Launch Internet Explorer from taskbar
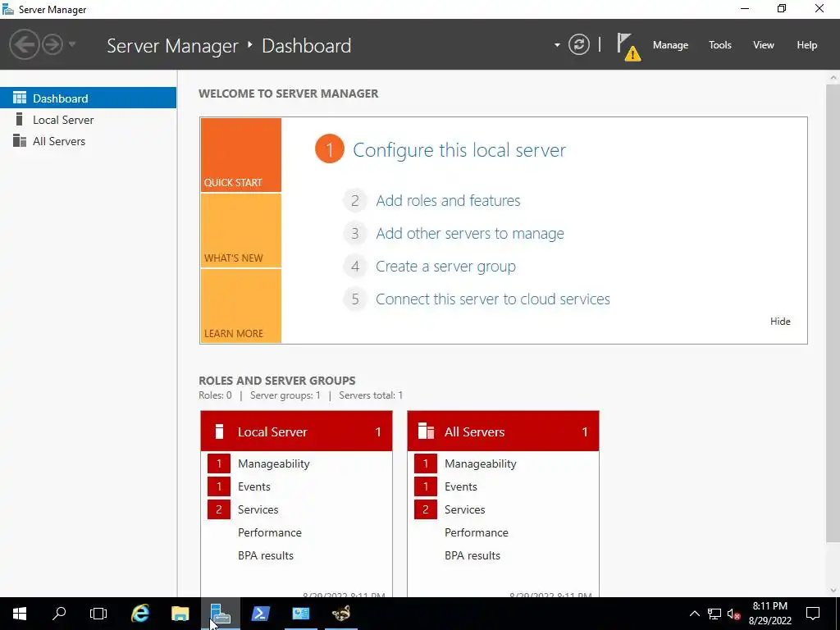This screenshot has height=630, width=840. click(140, 614)
